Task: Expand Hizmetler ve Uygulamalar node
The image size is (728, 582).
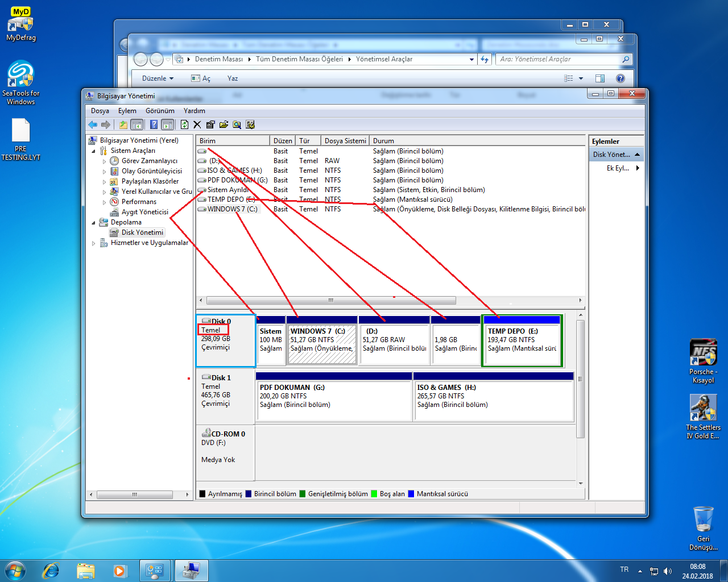Action: 94,243
